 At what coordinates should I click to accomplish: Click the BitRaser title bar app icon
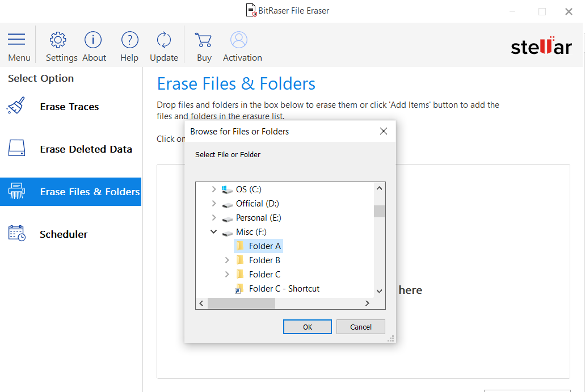pyautogui.click(x=251, y=10)
